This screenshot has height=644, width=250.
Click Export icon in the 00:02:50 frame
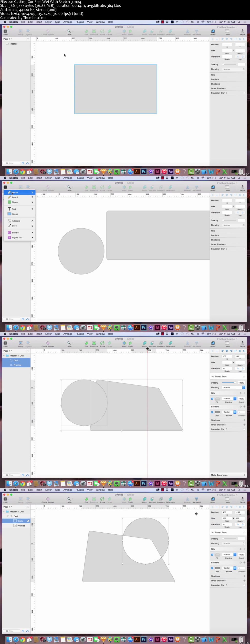242,31
